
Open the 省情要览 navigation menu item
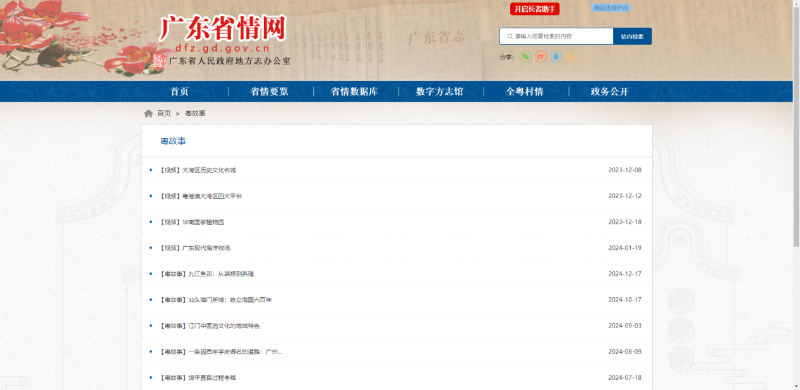coord(269,92)
